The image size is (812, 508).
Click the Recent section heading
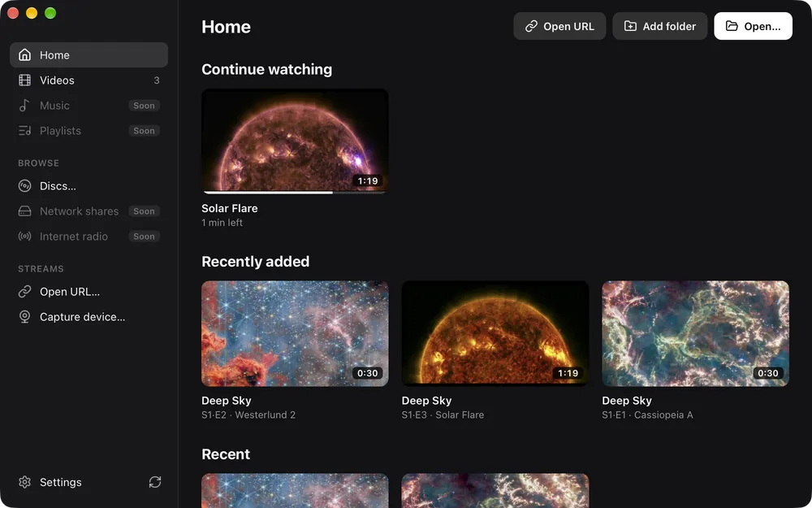pyautogui.click(x=226, y=454)
